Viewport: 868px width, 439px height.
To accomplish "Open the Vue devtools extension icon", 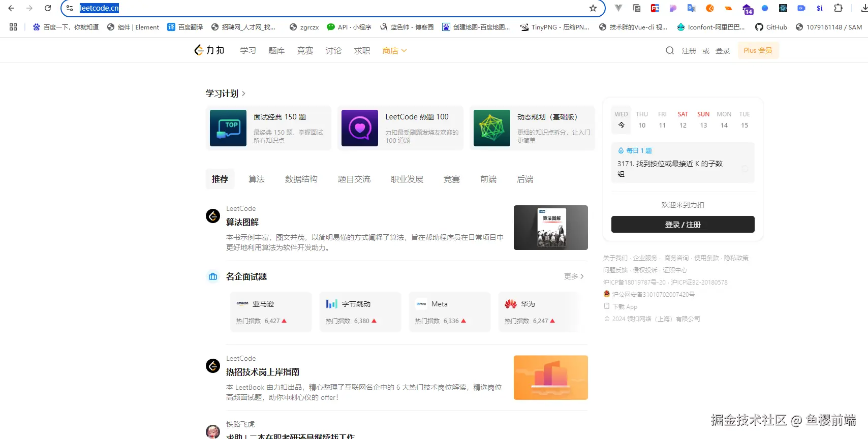I will coord(618,8).
